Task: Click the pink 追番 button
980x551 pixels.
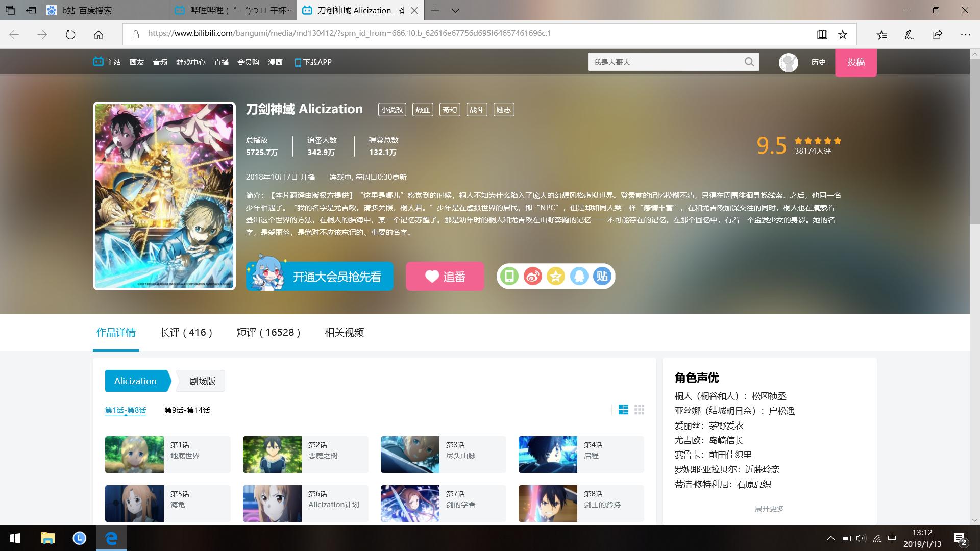Action: [445, 276]
